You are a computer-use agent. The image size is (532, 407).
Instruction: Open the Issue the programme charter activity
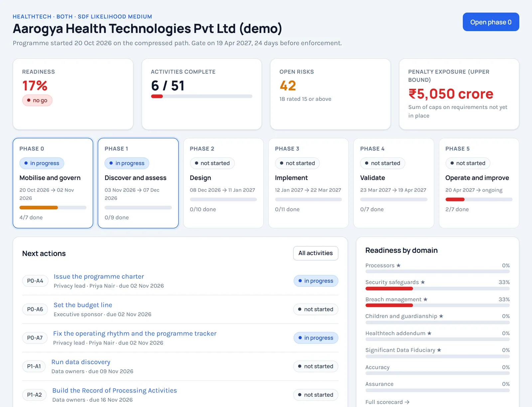(x=99, y=276)
